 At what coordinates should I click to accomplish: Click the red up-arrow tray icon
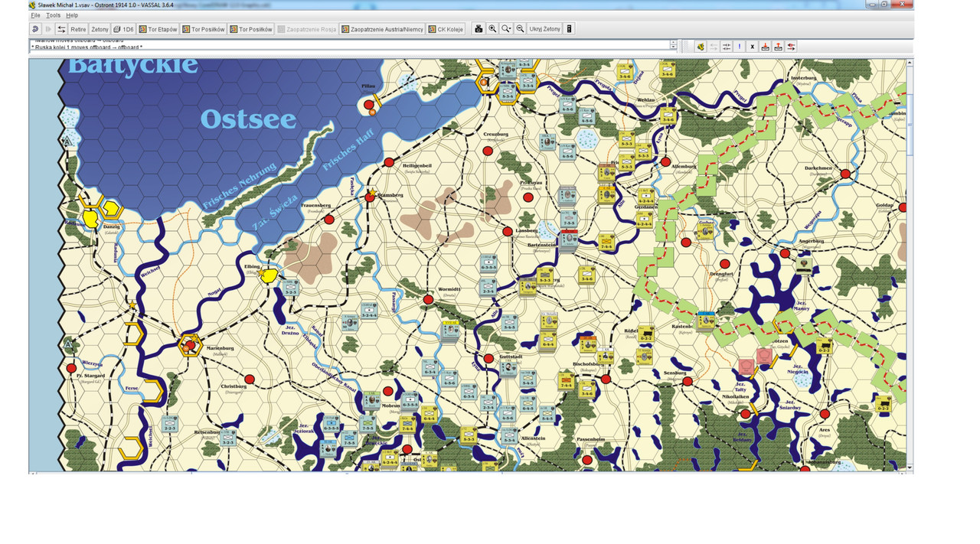tap(779, 47)
